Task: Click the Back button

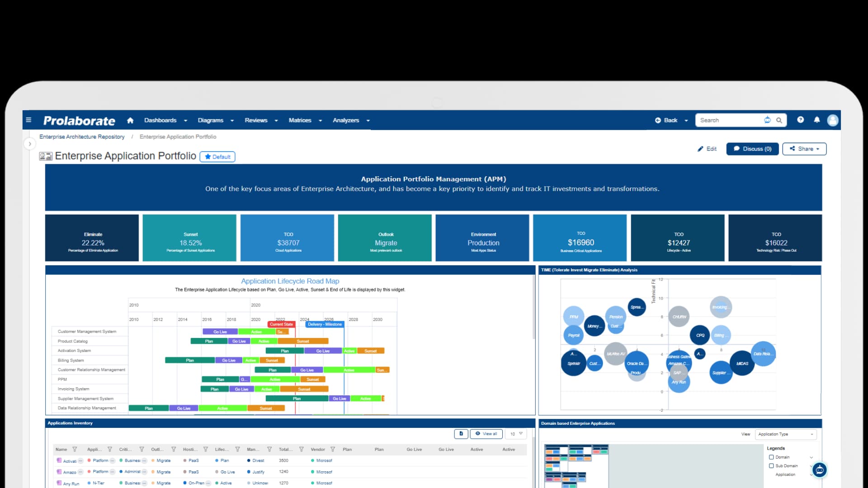Action: pos(666,120)
